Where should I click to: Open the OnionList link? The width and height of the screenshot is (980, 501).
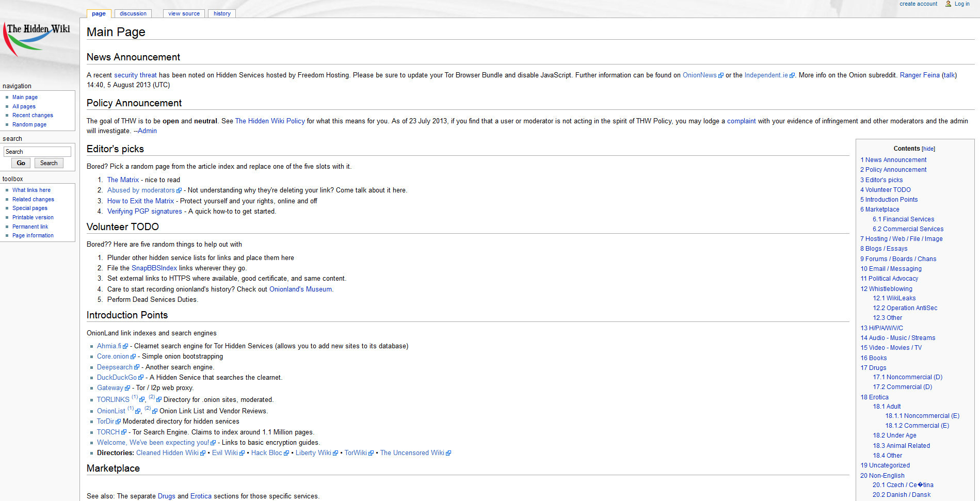pos(111,411)
